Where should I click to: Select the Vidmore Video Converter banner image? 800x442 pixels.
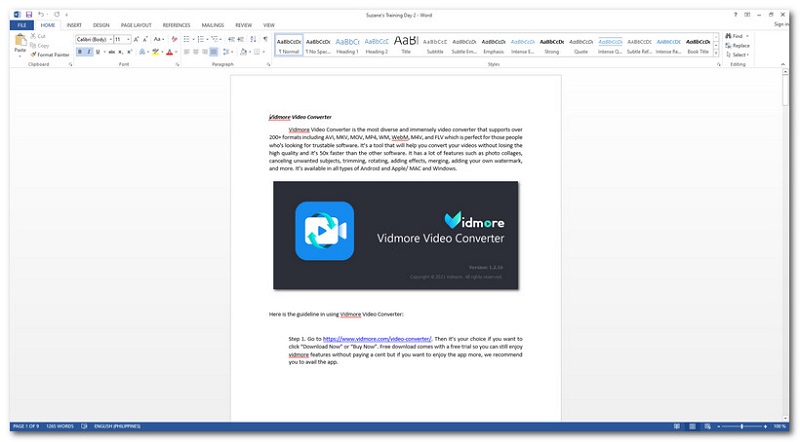(396, 235)
